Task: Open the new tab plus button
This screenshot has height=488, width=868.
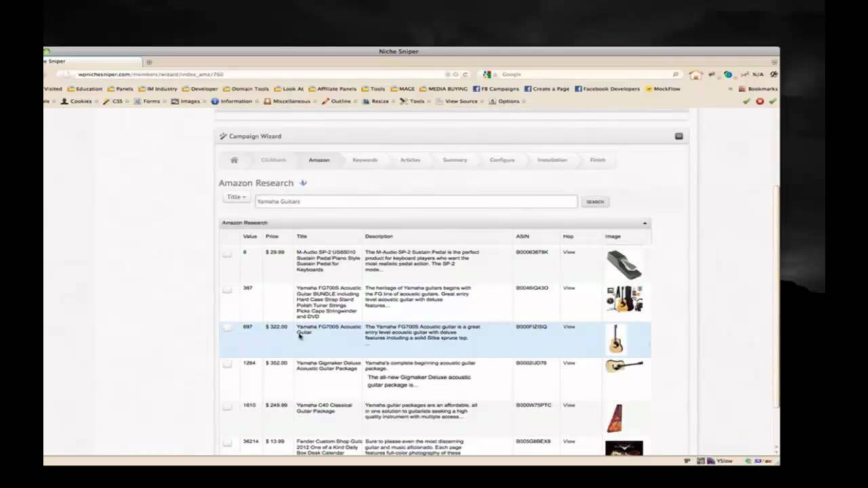Action: [x=149, y=62]
